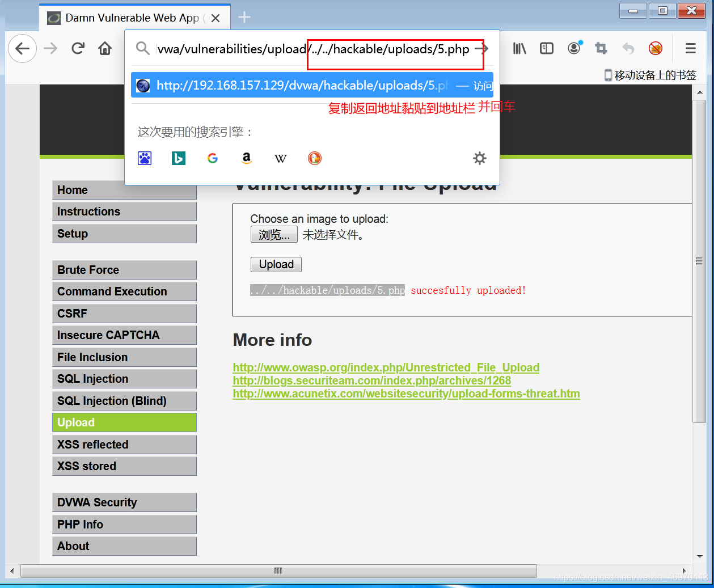Click the Upload button
This screenshot has width=714, height=588.
coord(276,264)
